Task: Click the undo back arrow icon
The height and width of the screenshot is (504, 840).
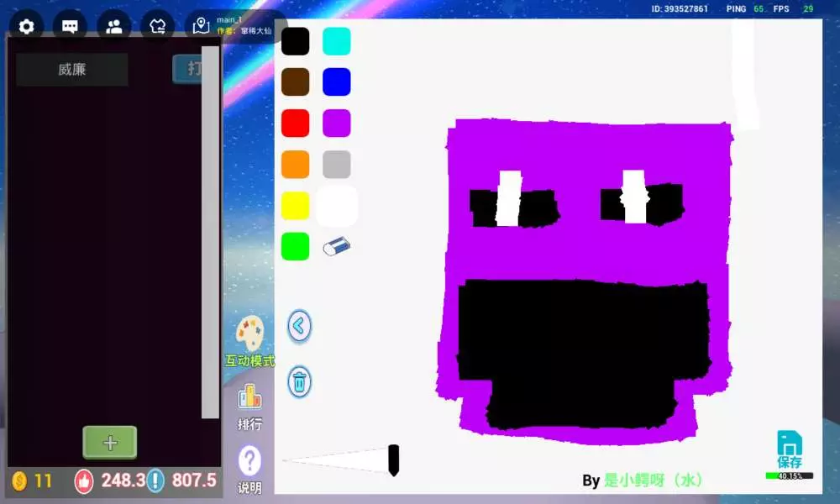Action: (x=299, y=326)
